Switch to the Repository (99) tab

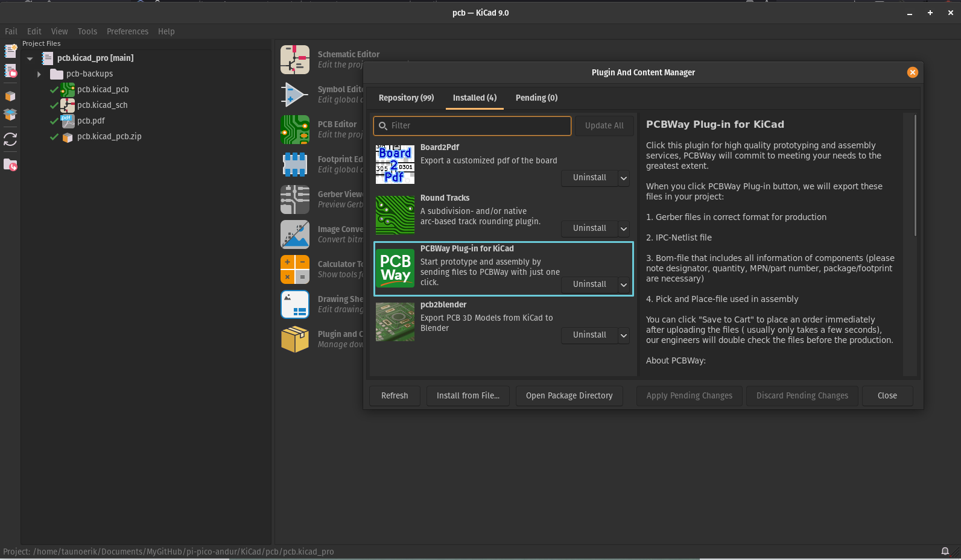[x=406, y=98]
